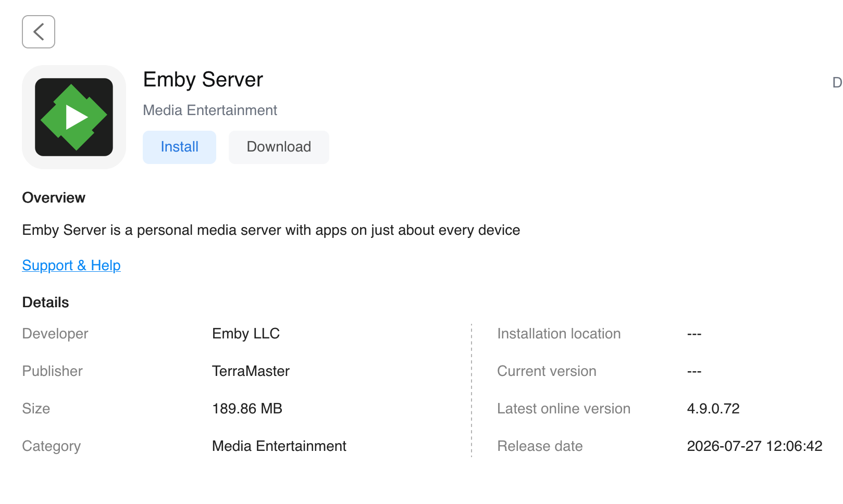Click the Size label

pyautogui.click(x=36, y=409)
